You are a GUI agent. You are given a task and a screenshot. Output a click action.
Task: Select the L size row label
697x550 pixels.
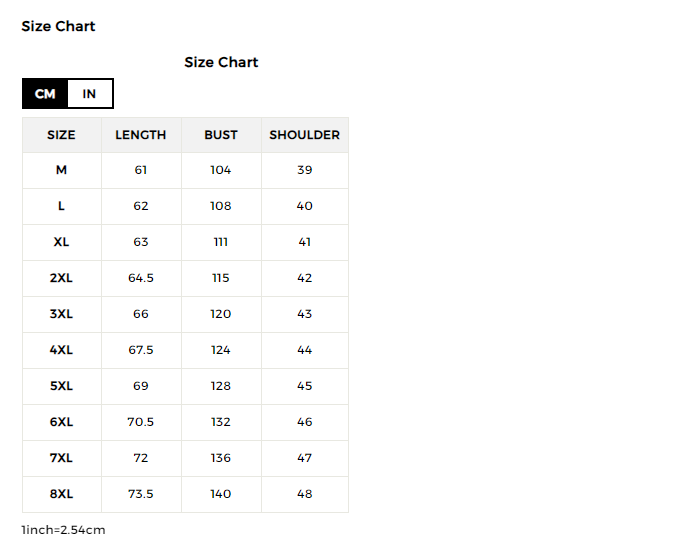click(x=61, y=206)
